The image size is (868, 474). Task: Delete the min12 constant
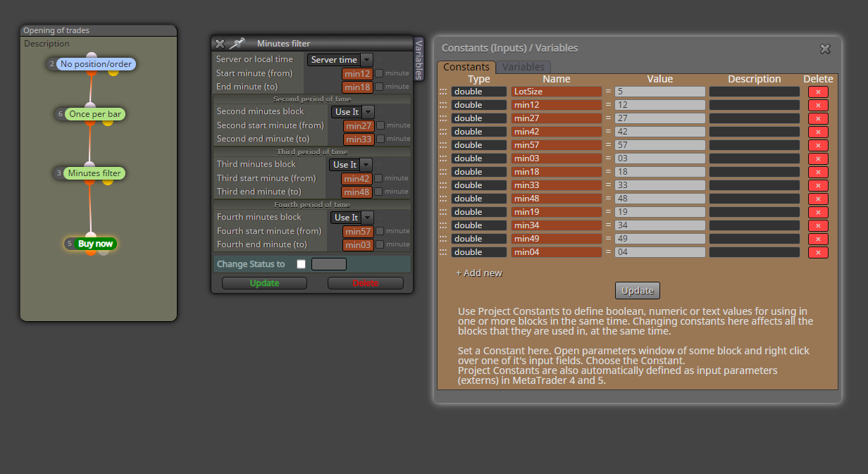tap(818, 105)
